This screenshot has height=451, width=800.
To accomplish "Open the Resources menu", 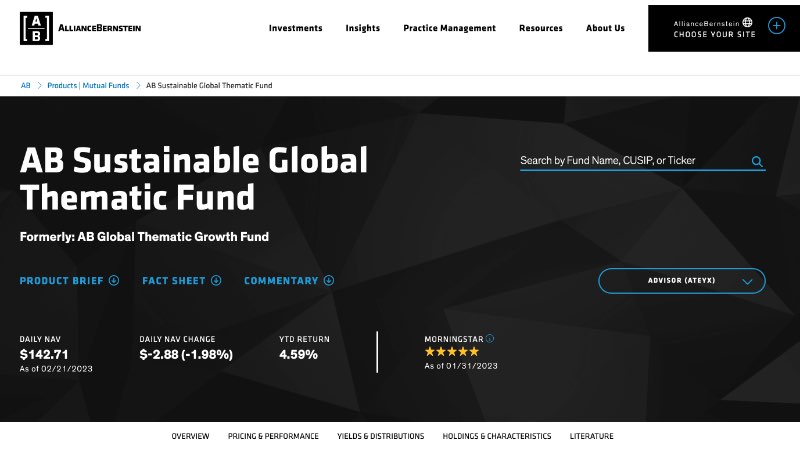I will point(541,28).
